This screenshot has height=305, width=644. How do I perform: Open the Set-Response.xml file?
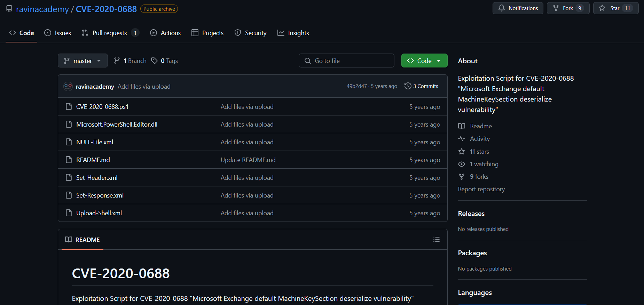coord(100,195)
